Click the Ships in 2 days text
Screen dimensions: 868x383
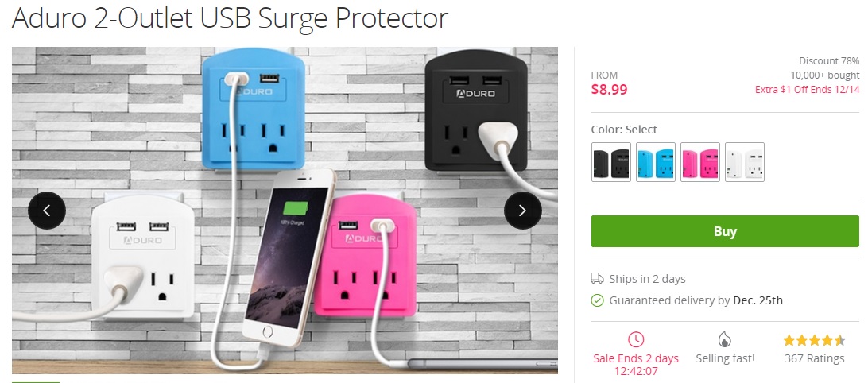pos(647,279)
